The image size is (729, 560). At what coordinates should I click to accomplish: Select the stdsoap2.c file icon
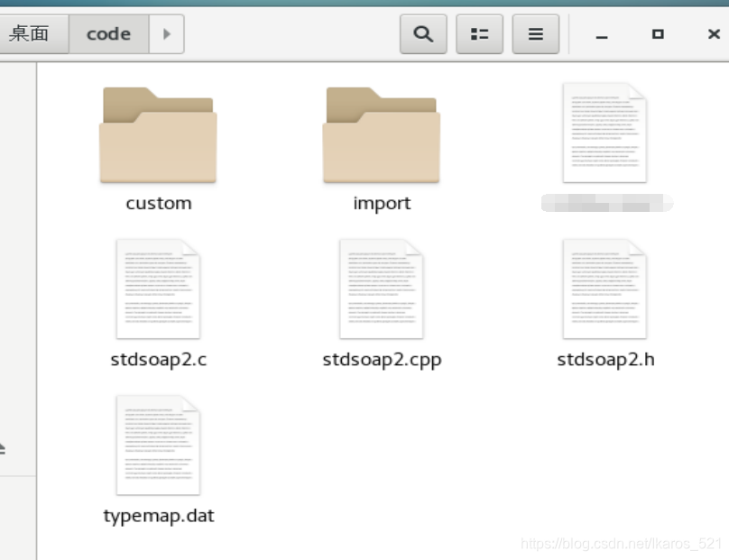click(158, 289)
